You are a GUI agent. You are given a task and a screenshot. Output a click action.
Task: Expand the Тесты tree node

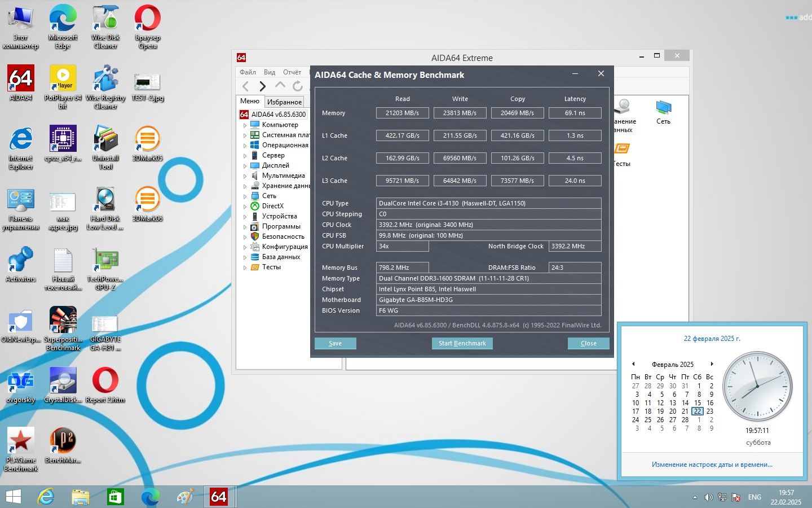click(x=245, y=267)
